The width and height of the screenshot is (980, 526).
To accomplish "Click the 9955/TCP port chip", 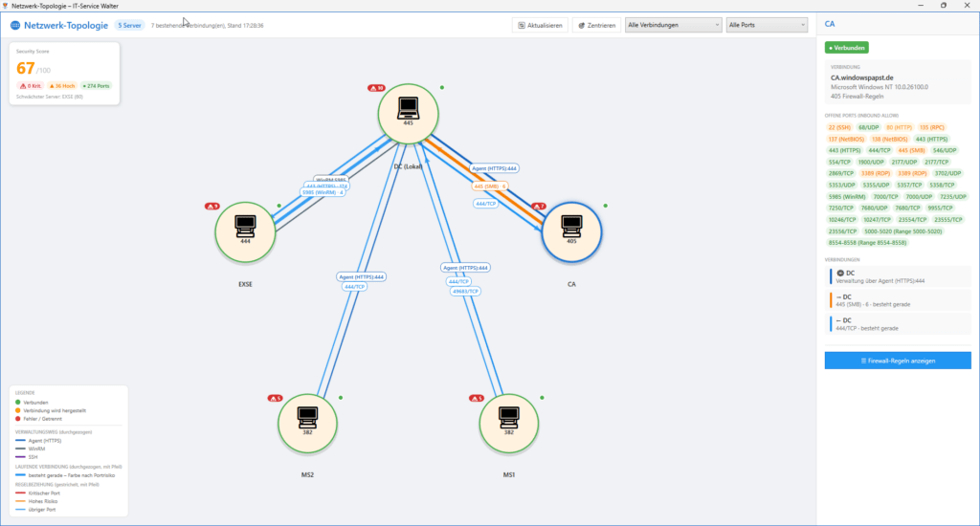I will (x=940, y=208).
